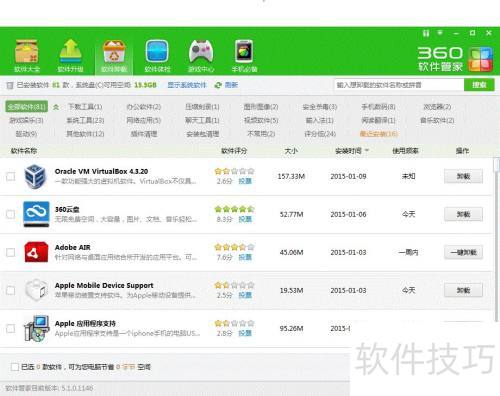Click 投票 vote link for VirtualBox

[245, 181]
